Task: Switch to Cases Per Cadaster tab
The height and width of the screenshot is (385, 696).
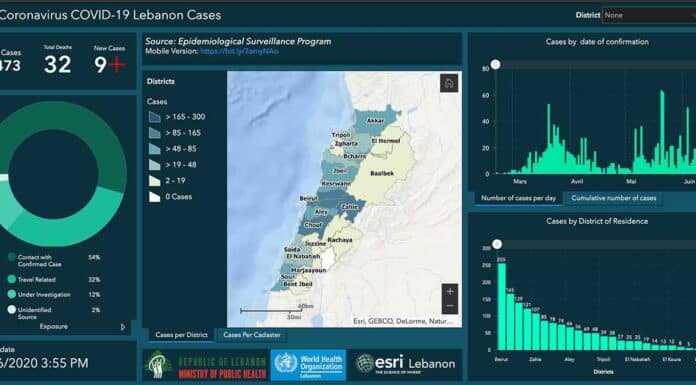Action: (x=252, y=335)
